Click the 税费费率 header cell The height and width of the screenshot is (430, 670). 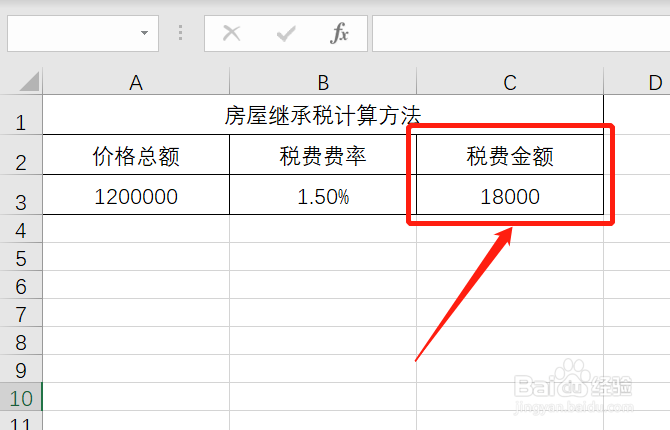click(x=323, y=155)
